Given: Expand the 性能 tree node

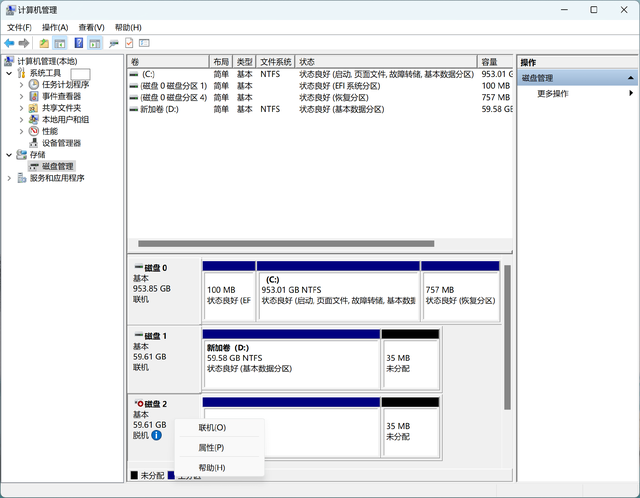Looking at the screenshot, I should (21, 131).
